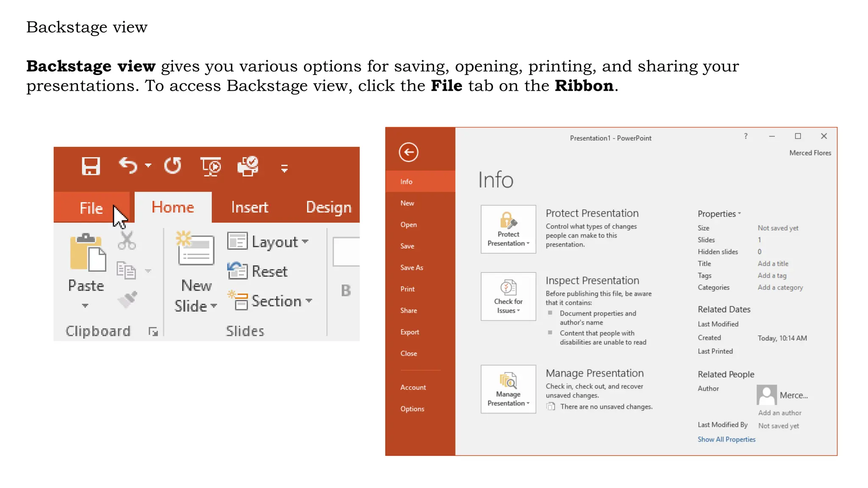
Task: Click the Add a title field
Action: click(x=773, y=264)
